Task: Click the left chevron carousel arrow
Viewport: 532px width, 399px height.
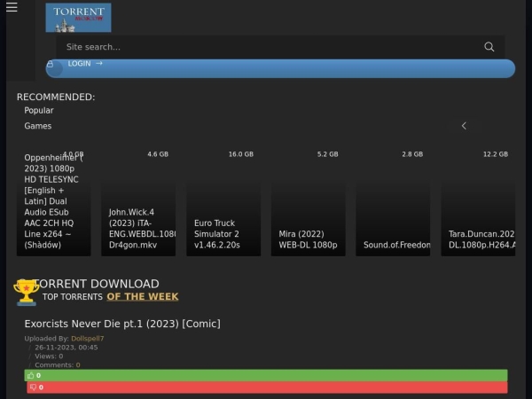Action: (464, 126)
